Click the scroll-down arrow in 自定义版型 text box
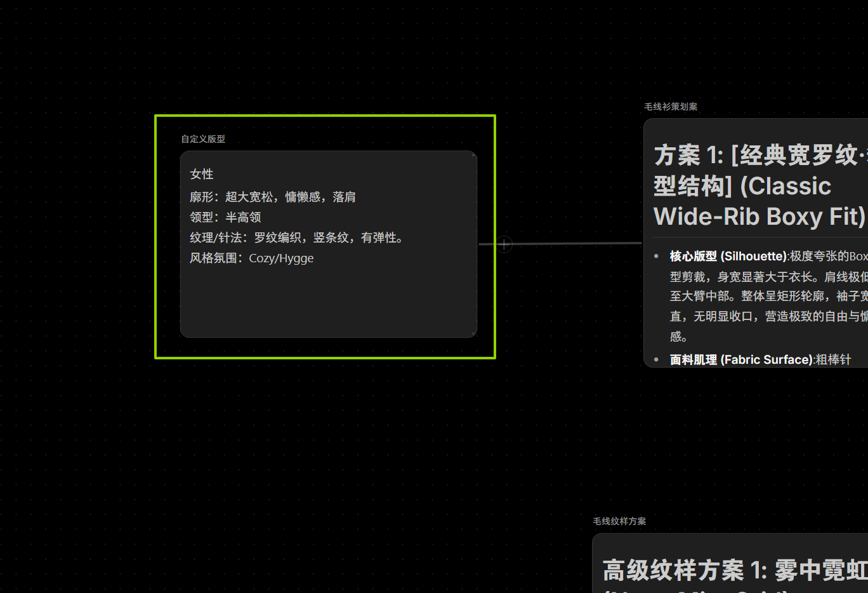This screenshot has height=593, width=868. point(474,334)
